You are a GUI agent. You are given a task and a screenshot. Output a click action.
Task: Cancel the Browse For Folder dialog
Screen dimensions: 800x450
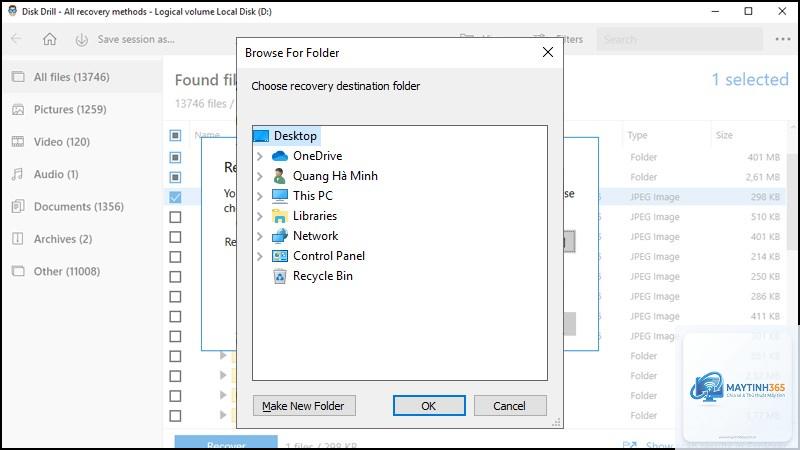[510, 406]
